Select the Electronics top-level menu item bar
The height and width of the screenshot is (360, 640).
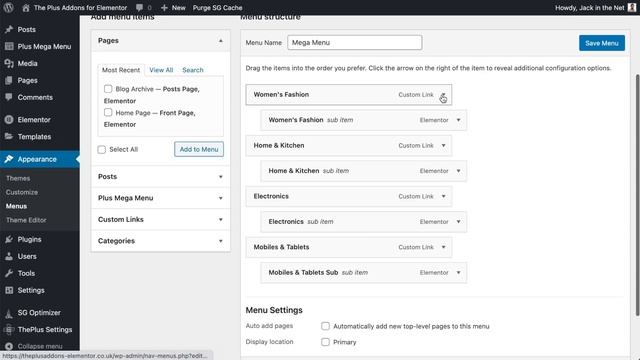click(x=349, y=196)
